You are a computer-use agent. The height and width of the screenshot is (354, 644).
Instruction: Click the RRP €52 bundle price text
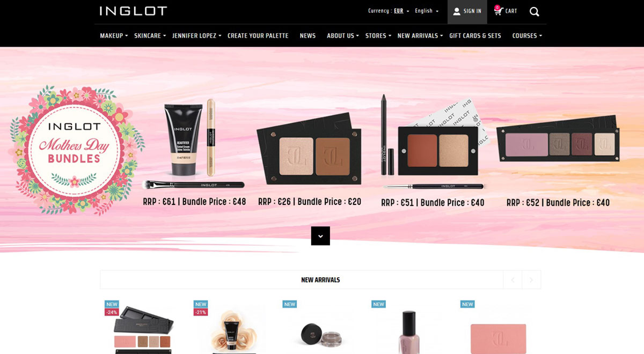point(558,203)
